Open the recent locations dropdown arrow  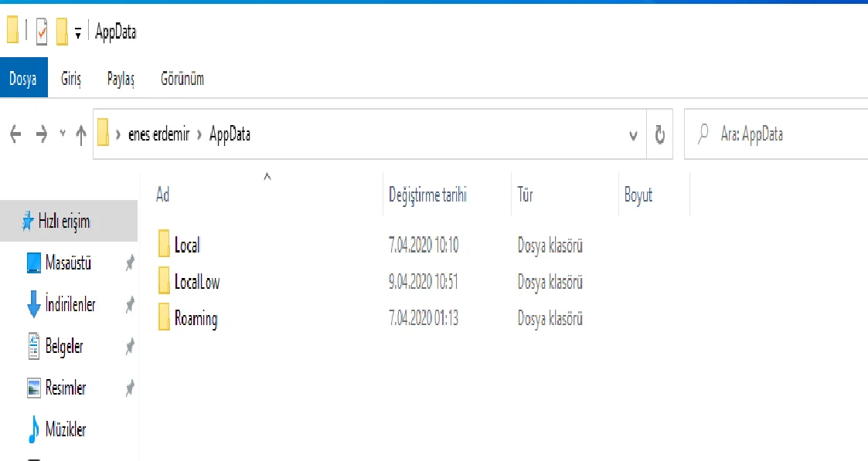tap(62, 134)
